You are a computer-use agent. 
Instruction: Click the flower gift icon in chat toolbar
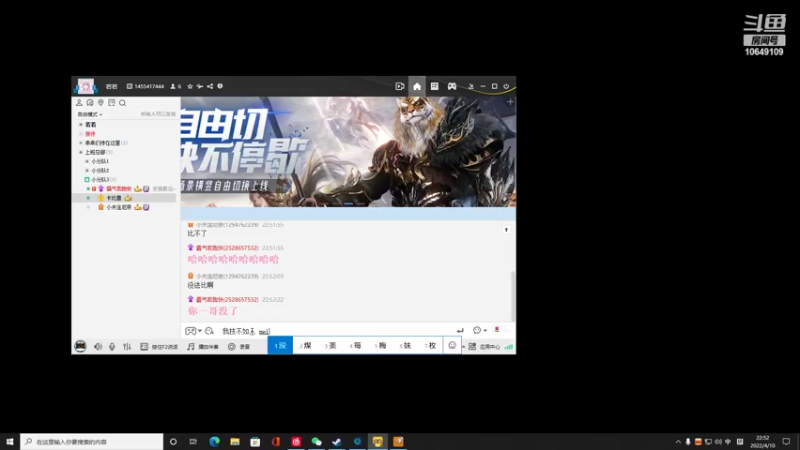pyautogui.click(x=496, y=330)
